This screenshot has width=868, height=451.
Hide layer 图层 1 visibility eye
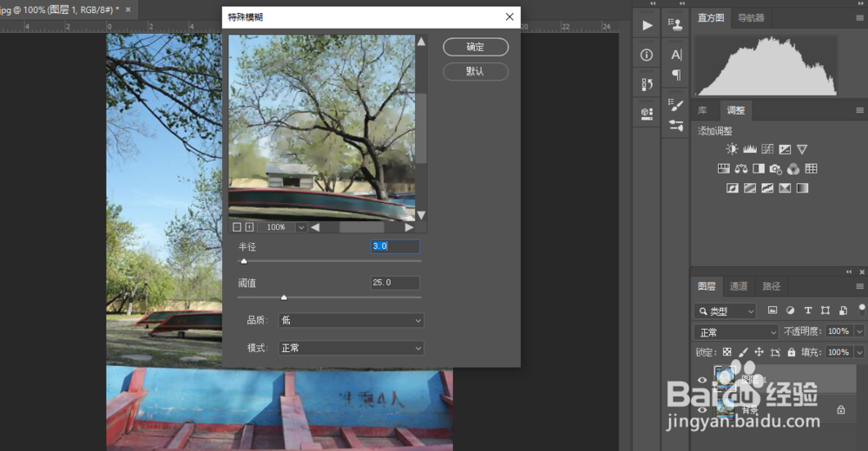(x=702, y=380)
